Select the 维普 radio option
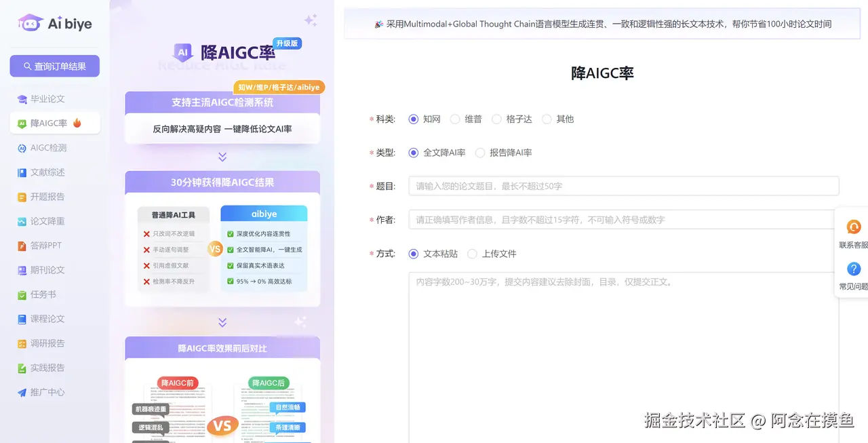The image size is (868, 443). [x=455, y=119]
